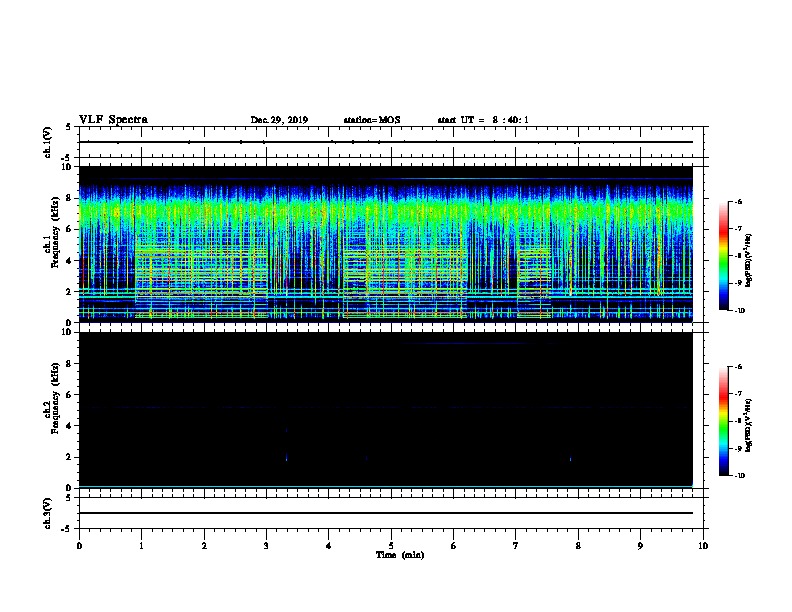Click time axis tick label "2"
This screenshot has width=792, height=612.
(x=204, y=545)
